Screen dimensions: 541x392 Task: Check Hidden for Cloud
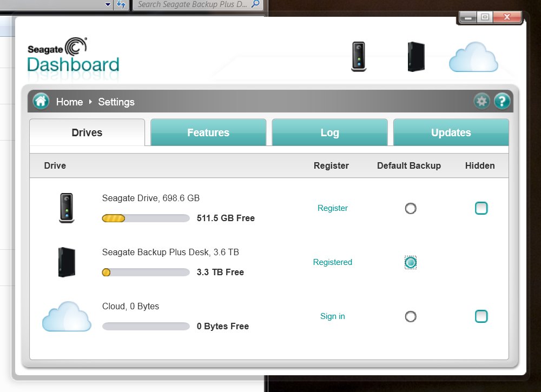[481, 316]
